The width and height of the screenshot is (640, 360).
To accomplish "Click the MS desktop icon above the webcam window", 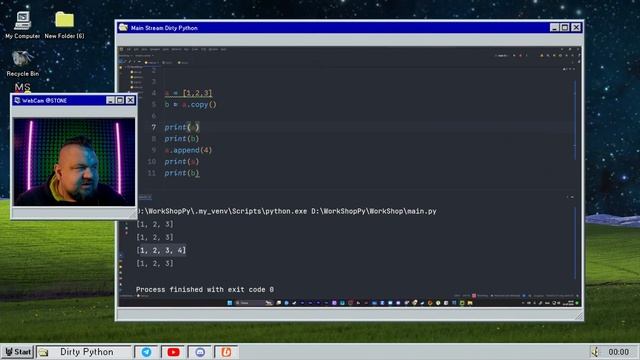I will click(x=22, y=87).
